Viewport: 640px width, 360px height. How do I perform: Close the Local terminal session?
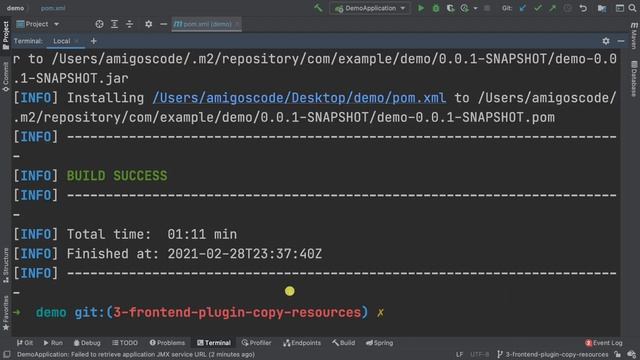(x=77, y=41)
